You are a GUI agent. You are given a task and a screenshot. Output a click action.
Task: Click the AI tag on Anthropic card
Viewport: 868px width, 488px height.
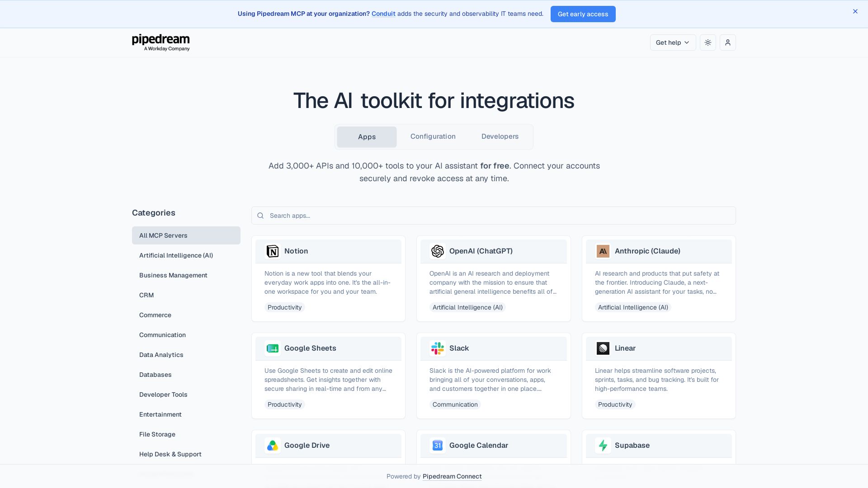(x=633, y=307)
